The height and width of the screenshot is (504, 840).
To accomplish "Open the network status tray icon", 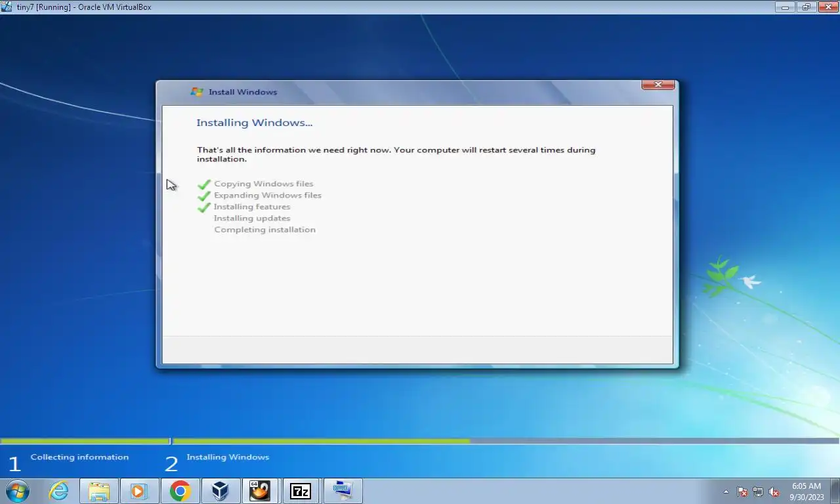I will 758,492.
